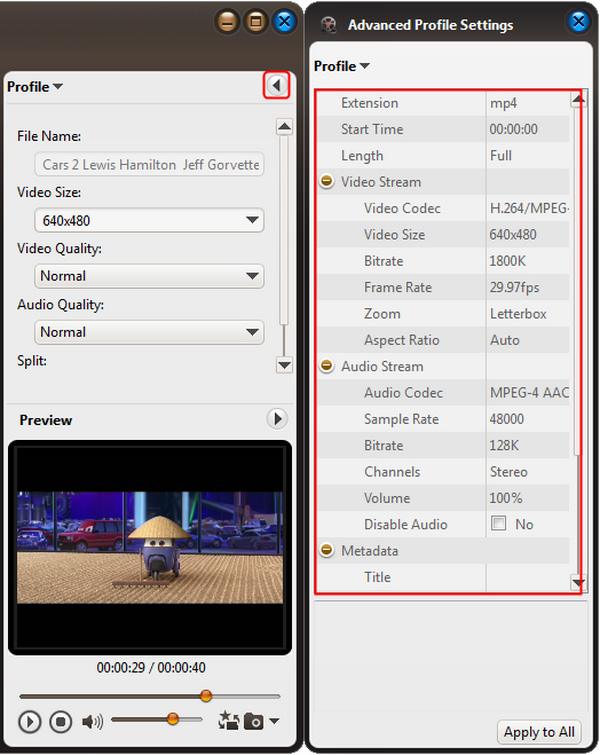Play the preview video
This screenshot has width=600, height=755.
pos(29,722)
